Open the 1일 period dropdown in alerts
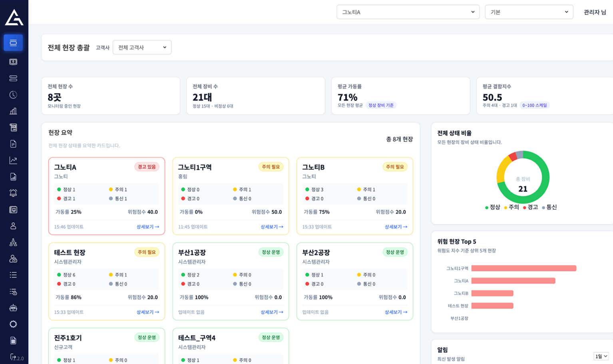This screenshot has width=613, height=364. (601, 356)
